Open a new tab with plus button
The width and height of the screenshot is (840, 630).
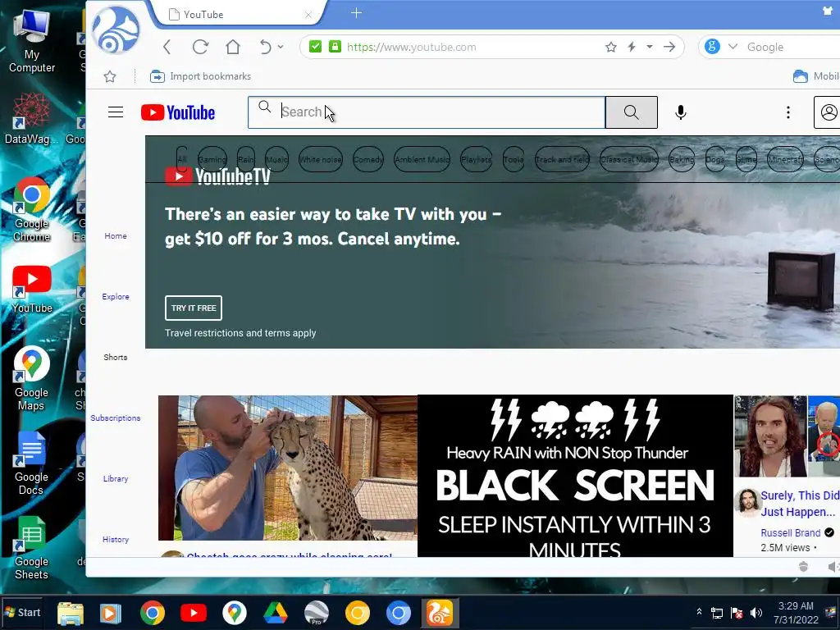356,13
